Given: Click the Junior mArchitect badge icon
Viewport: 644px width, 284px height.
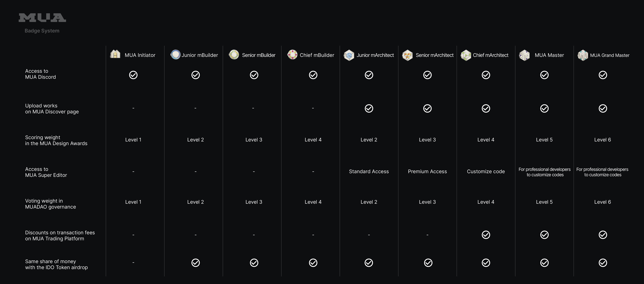Looking at the screenshot, I should pyautogui.click(x=349, y=55).
